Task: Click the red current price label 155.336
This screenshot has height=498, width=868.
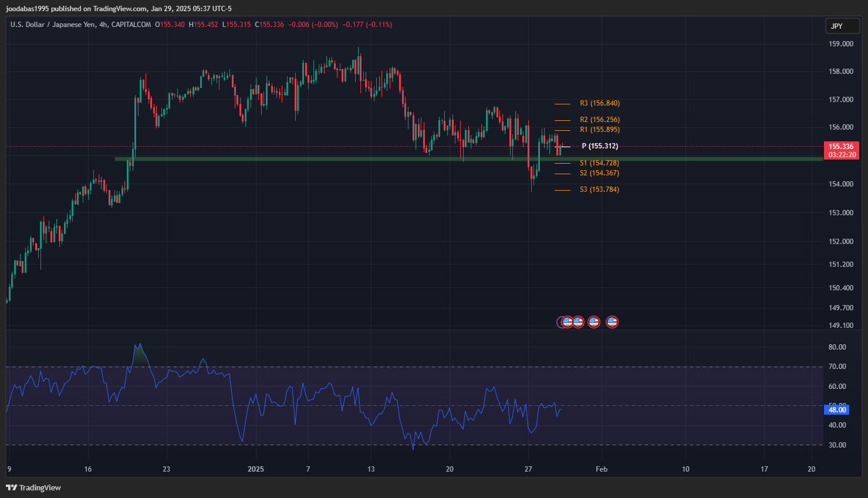Action: 841,147
